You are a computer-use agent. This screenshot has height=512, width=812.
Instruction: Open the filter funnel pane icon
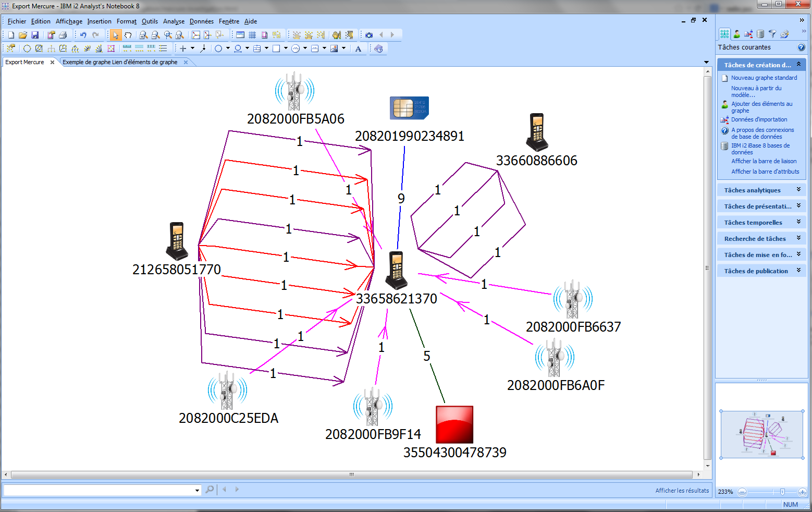[x=772, y=34]
